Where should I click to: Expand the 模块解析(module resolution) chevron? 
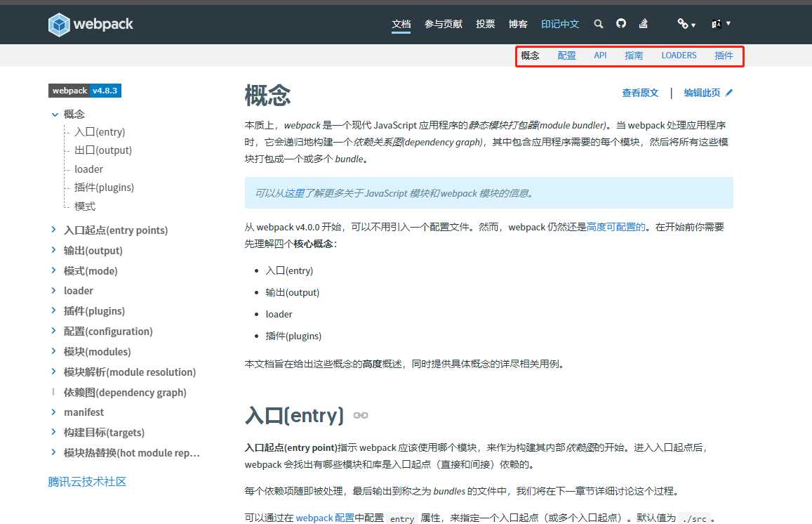(x=53, y=371)
